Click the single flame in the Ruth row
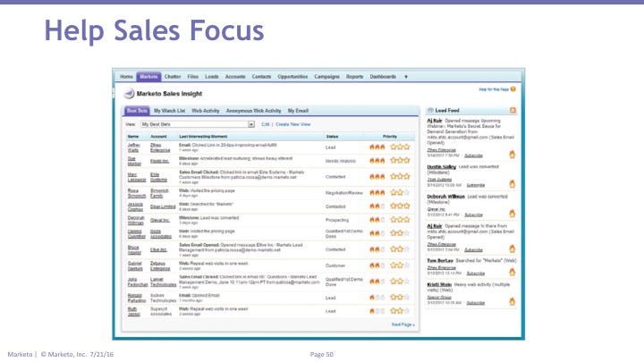644x362 pixels. [x=372, y=311]
